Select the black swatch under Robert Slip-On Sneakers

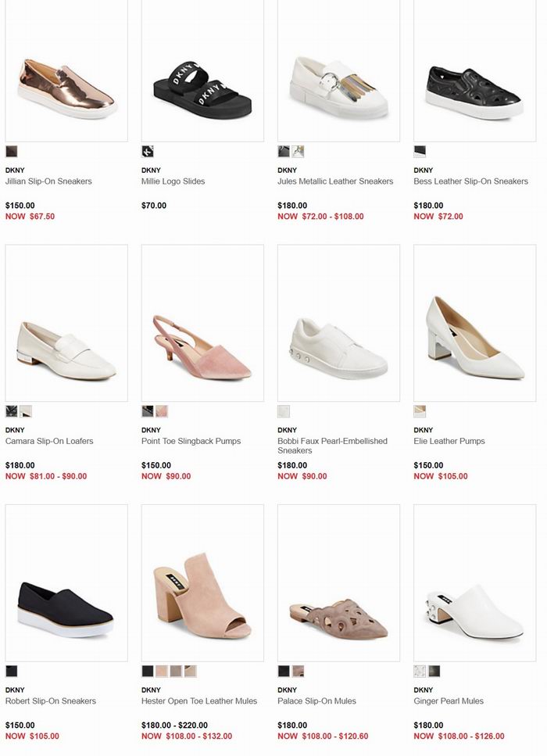point(12,671)
